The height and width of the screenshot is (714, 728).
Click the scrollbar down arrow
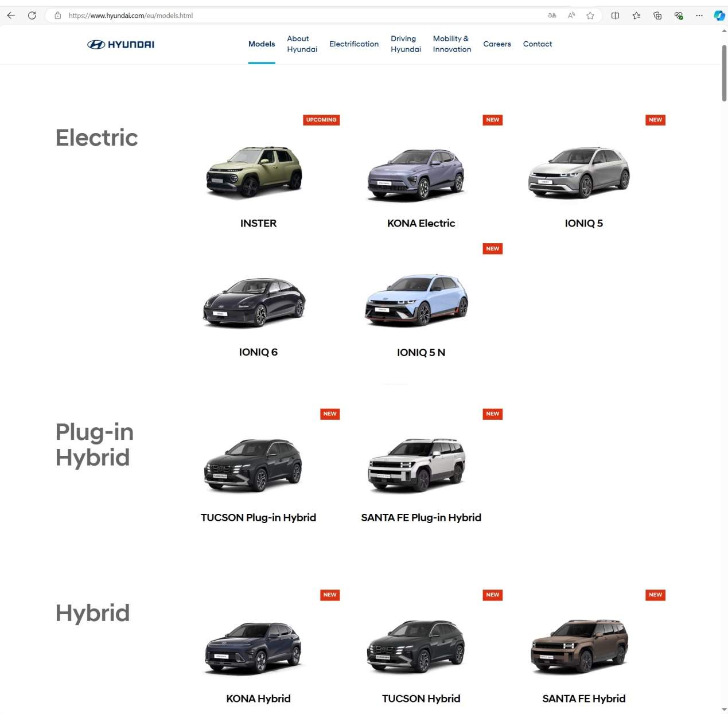724,710
